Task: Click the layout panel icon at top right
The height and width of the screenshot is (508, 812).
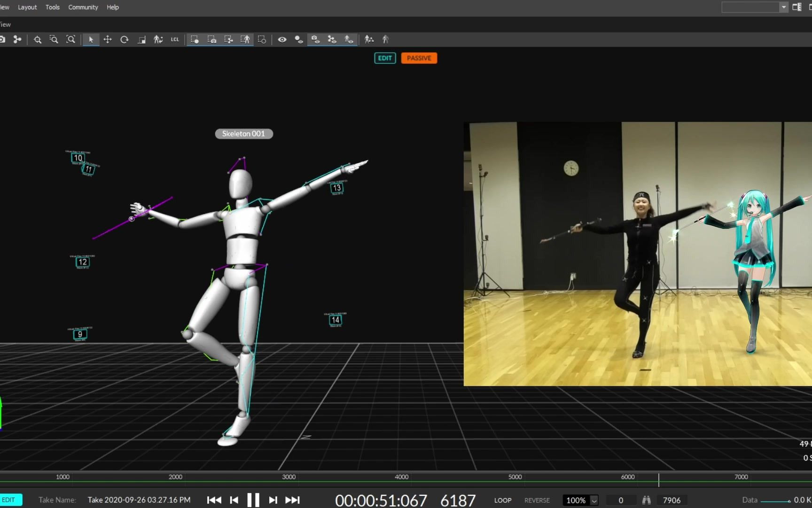Action: 797,7
